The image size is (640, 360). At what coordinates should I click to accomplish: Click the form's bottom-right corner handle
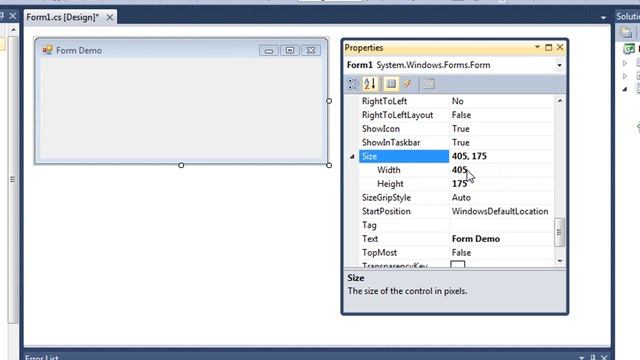(x=329, y=165)
